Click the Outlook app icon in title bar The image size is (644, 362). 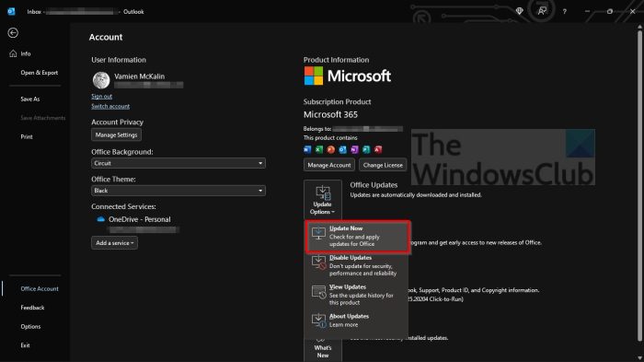(x=11, y=12)
